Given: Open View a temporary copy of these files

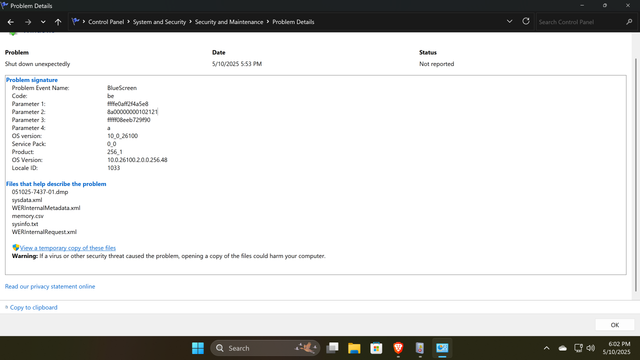Looking at the screenshot, I should (x=68, y=248).
